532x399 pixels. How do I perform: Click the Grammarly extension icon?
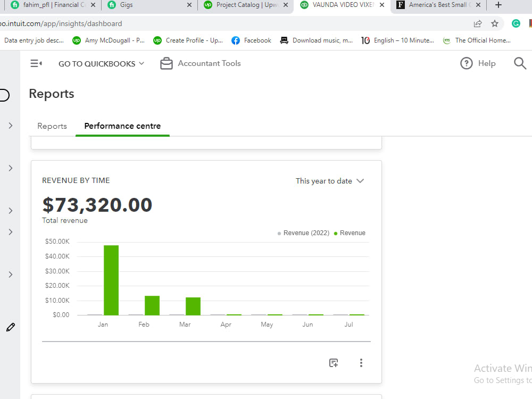pyautogui.click(x=516, y=23)
